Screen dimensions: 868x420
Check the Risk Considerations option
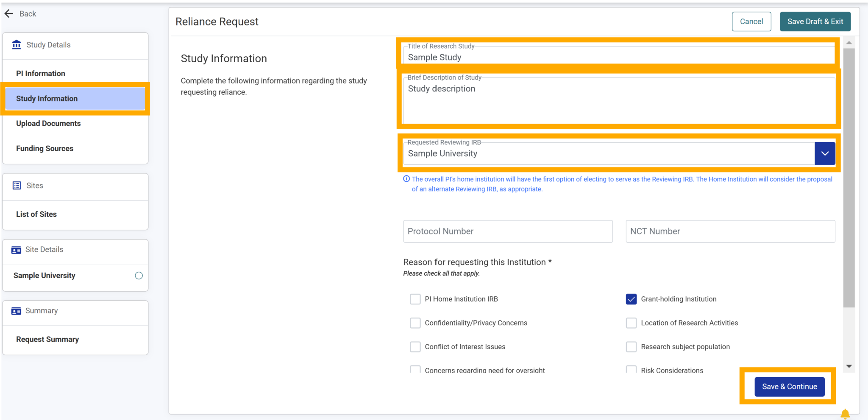click(x=631, y=369)
